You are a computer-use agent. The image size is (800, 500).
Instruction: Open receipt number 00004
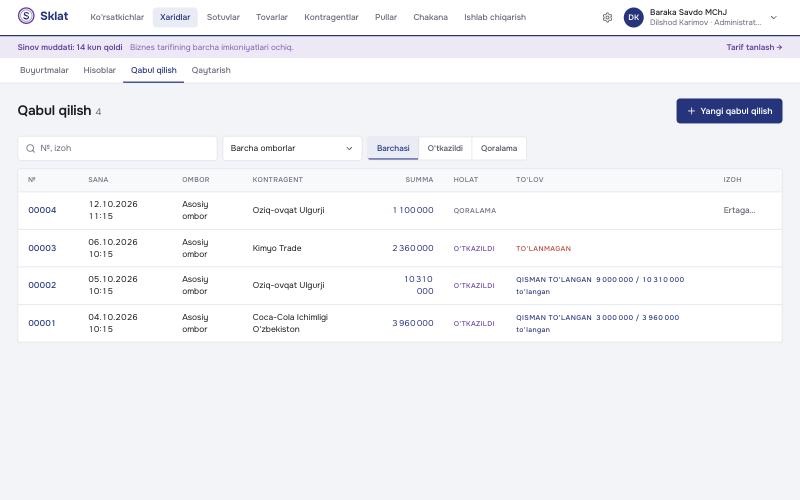[42, 210]
